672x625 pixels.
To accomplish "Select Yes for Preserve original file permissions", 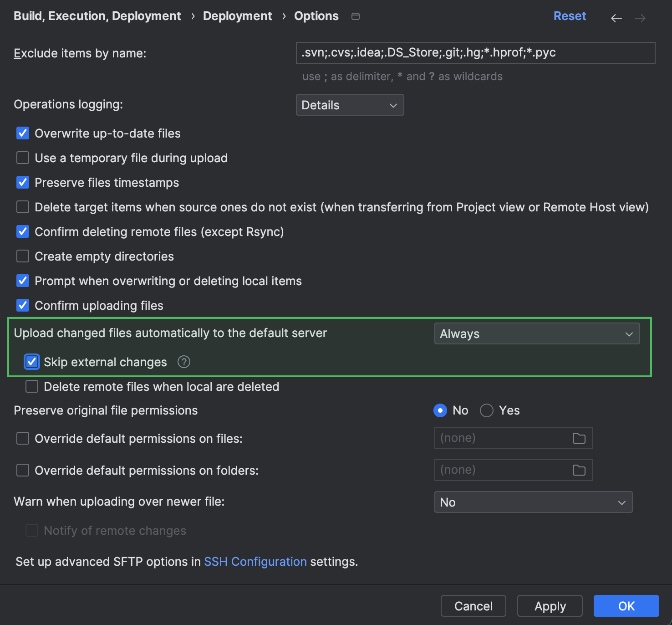I will pyautogui.click(x=486, y=410).
